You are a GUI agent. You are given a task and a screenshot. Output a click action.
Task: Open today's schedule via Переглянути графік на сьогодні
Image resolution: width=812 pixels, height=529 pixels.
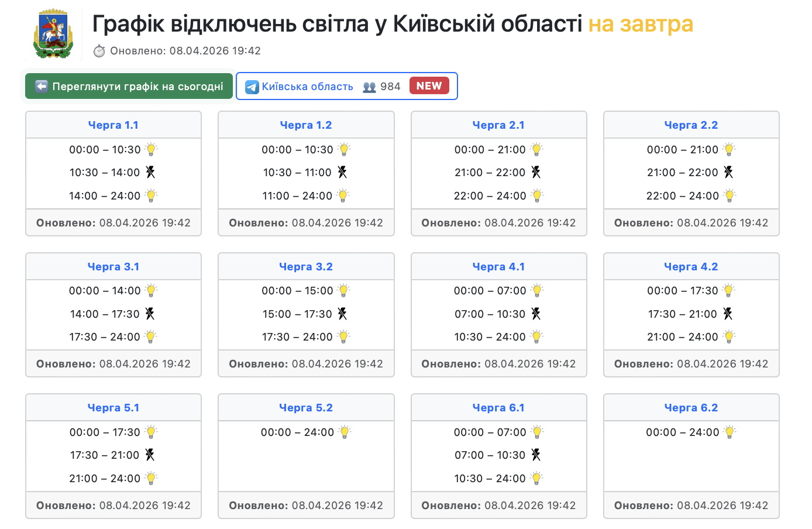point(129,87)
